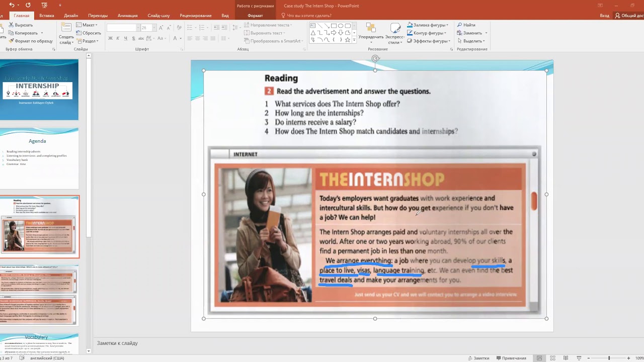
Task: Select the Internship title slide thumbnail
Action: (x=39, y=90)
